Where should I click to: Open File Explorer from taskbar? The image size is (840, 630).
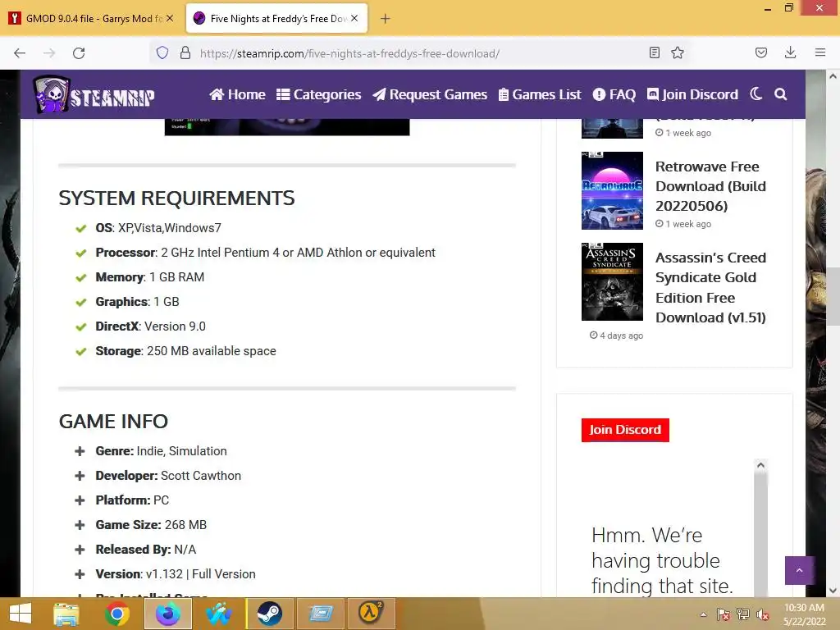coord(66,614)
